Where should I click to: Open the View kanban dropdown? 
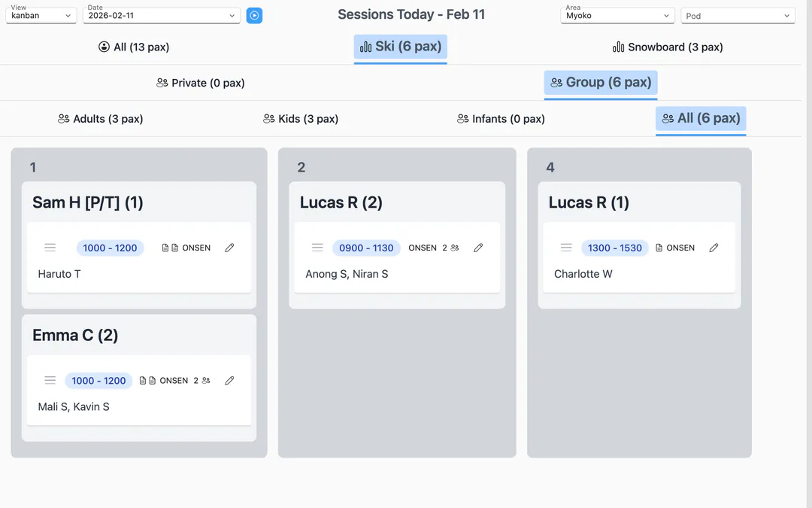[x=41, y=16]
